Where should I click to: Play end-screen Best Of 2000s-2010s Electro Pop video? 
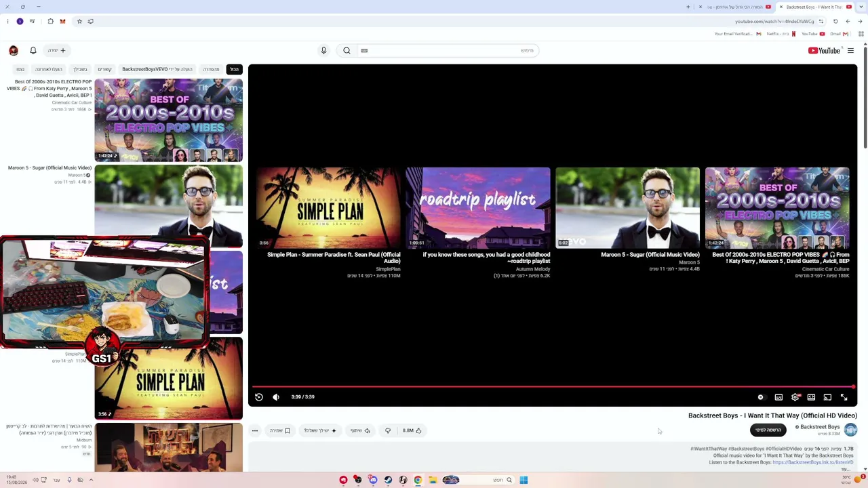point(777,208)
